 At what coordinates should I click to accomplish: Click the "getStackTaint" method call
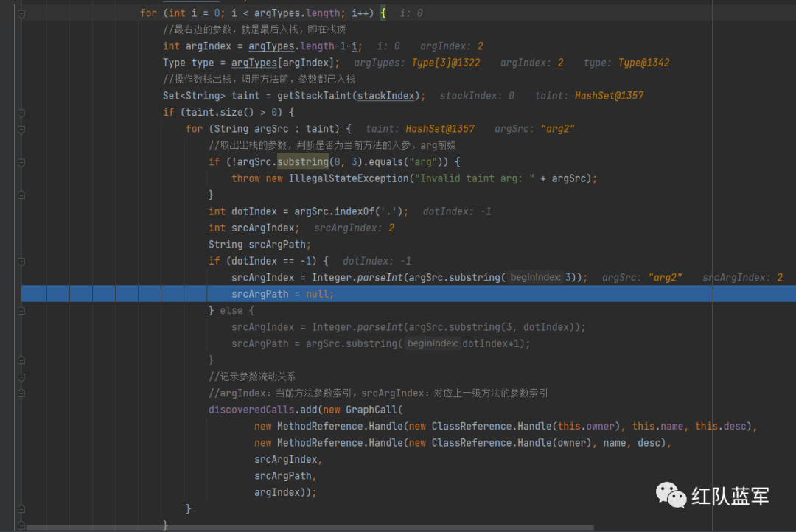(x=314, y=96)
